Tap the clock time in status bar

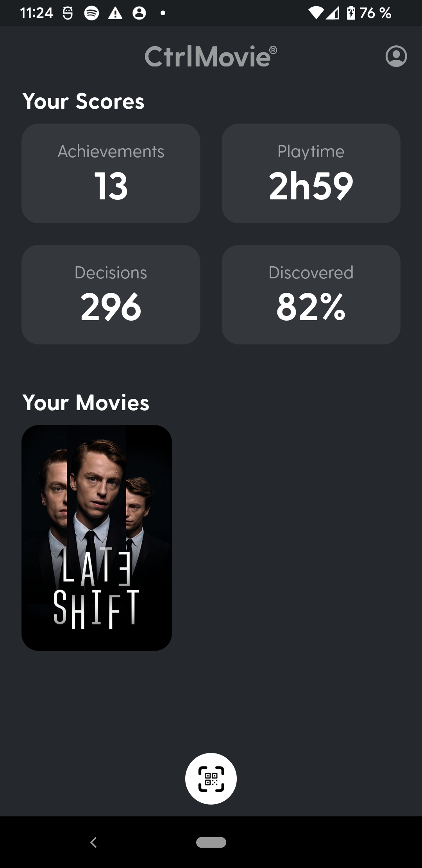pyautogui.click(x=36, y=13)
